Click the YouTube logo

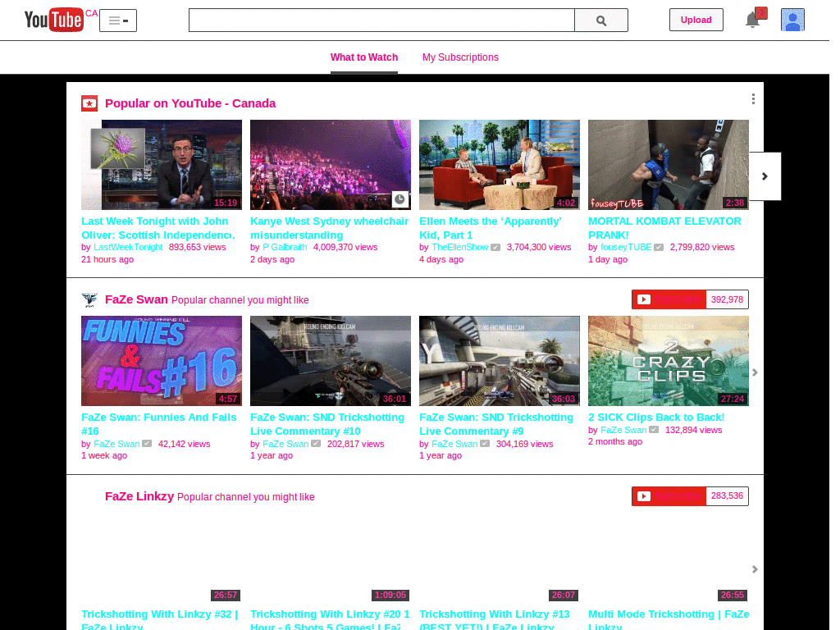(53, 20)
